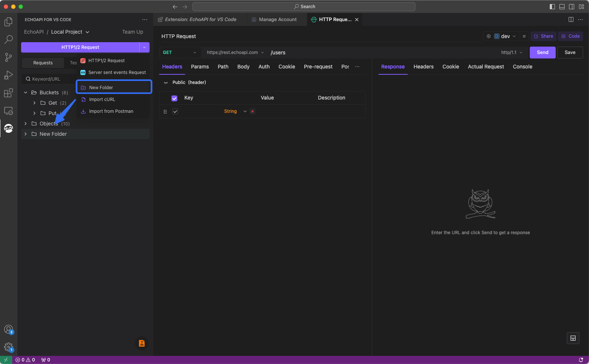Click the purple HTTP1/2 Request button

[x=80, y=47]
